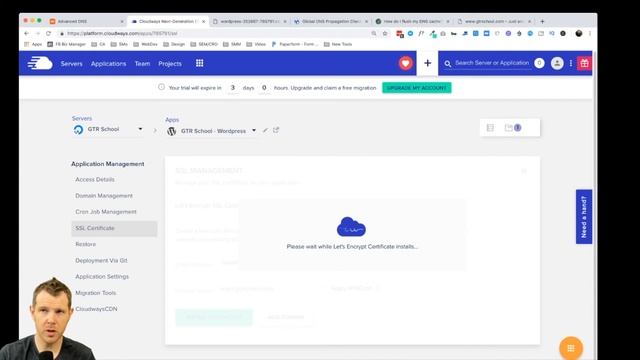Click the trial clock info icon
The height and width of the screenshot is (360, 640).
tap(161, 87)
